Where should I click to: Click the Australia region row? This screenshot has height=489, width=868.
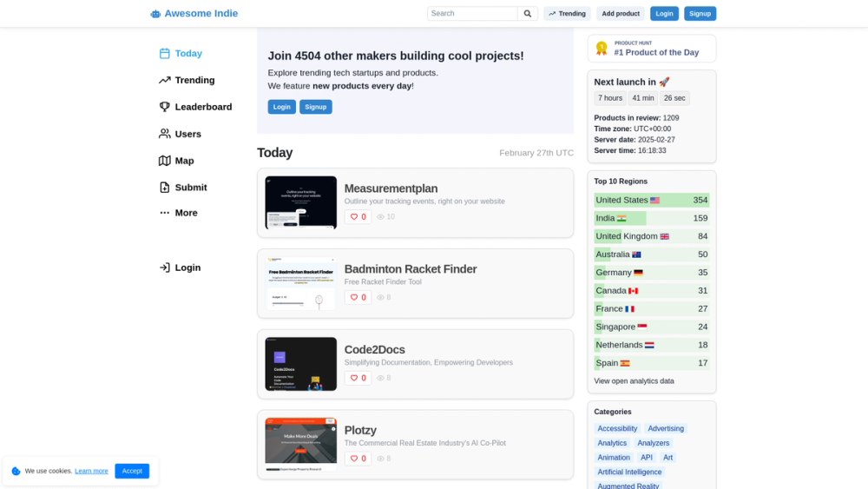coord(652,254)
